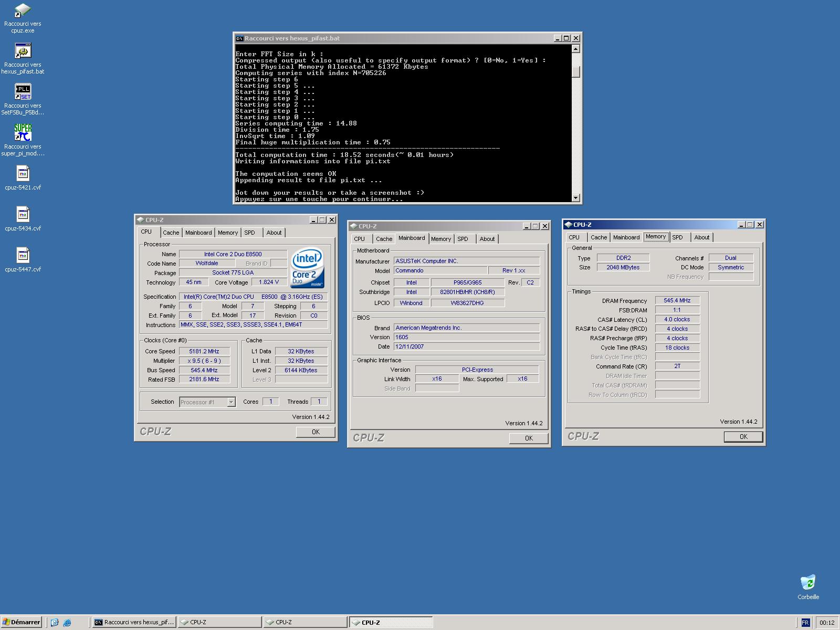The width and height of the screenshot is (840, 630).
Task: Switch to About tab in CPU window
Action: tap(274, 233)
